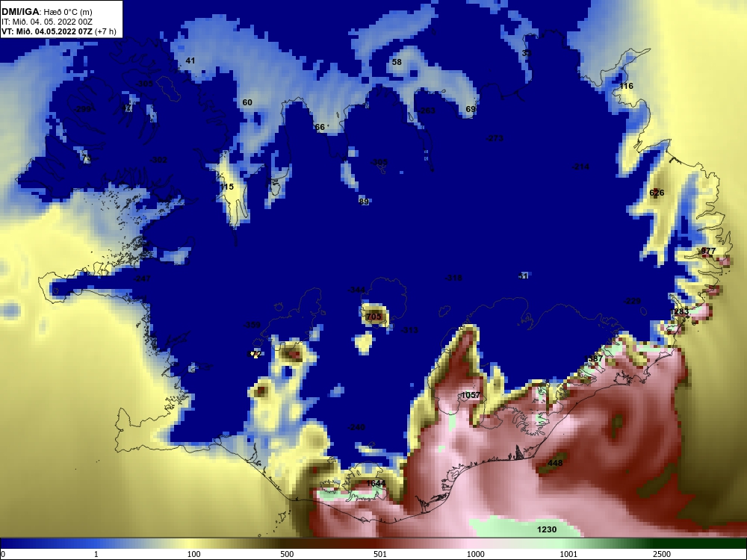Viewport: 747px width, 560px height.
Task: Click the map value 60
Action: pos(247,102)
